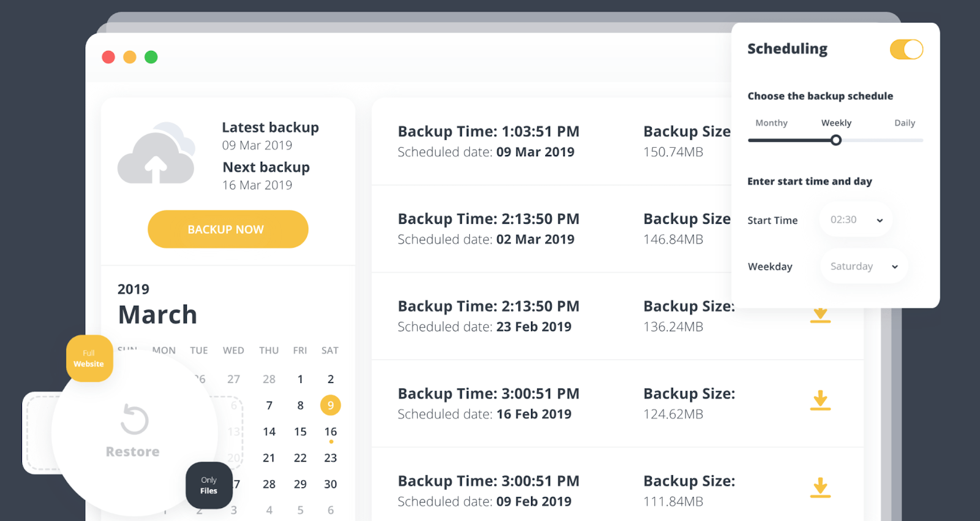Screen dimensions: 980x521
Task: Click the '150.74MB' backup size
Action: [x=673, y=152]
